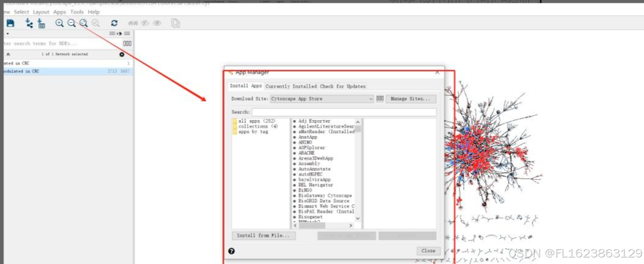Image resolution: width=644 pixels, height=264 pixels.
Task: Switch to the Currently Installed tab
Action: tap(291, 86)
